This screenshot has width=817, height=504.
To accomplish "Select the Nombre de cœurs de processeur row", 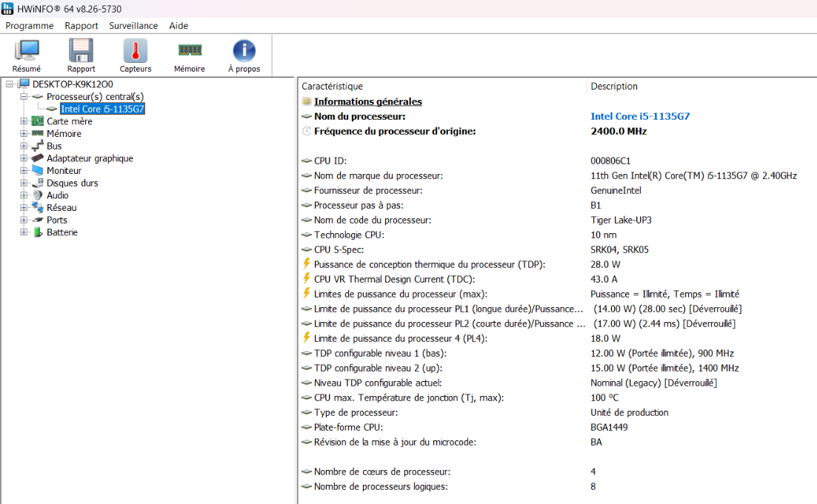I will click(382, 471).
